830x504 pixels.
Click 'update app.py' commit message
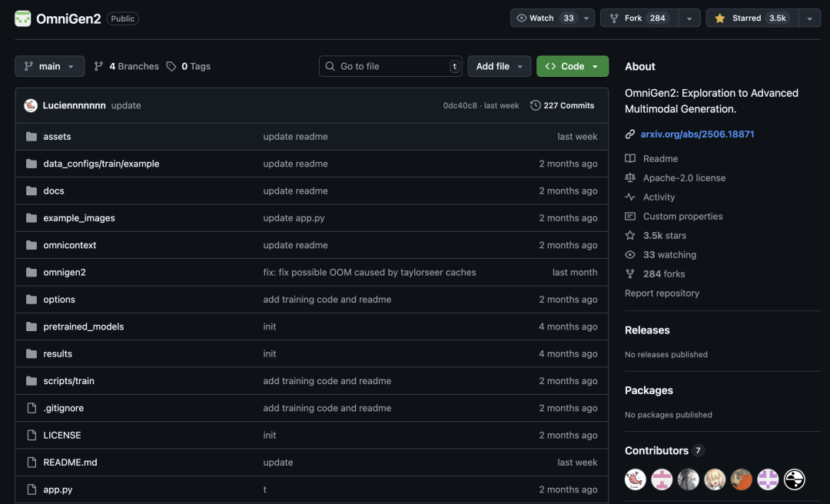pyautogui.click(x=294, y=218)
